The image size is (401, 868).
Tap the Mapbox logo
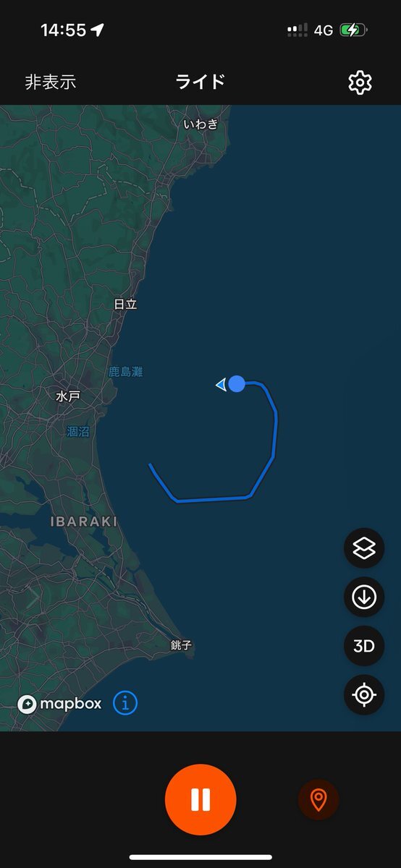(59, 704)
